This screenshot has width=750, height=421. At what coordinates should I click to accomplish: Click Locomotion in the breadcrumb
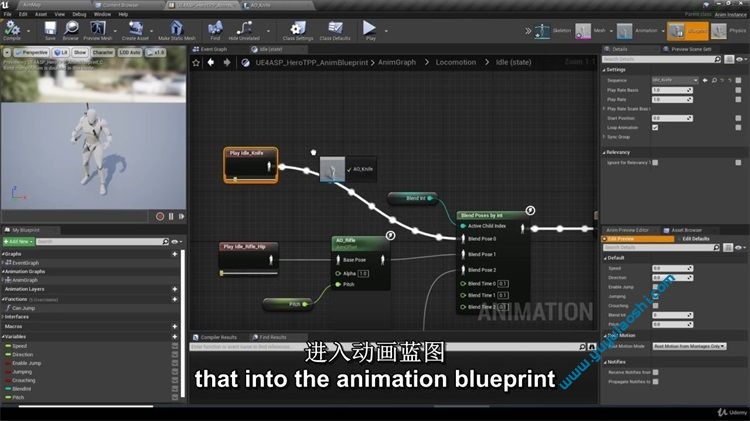click(455, 63)
